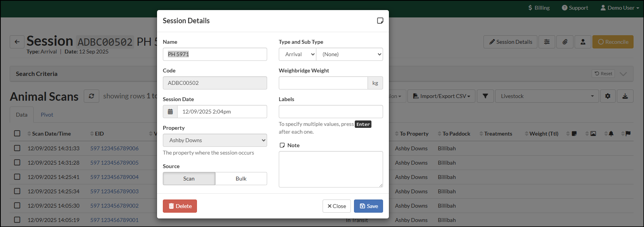This screenshot has height=227, width=644.
Task: Click the person icon button
Action: tap(583, 42)
